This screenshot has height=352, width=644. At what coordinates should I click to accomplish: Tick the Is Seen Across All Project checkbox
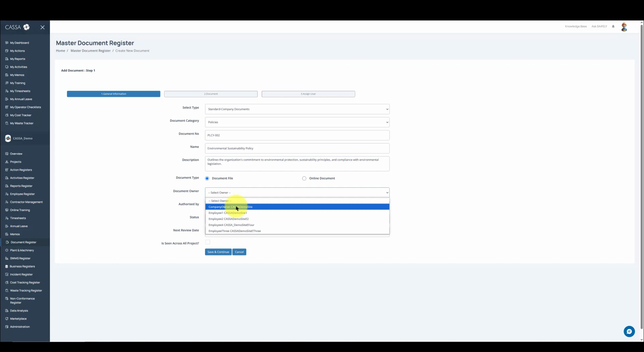(x=208, y=242)
